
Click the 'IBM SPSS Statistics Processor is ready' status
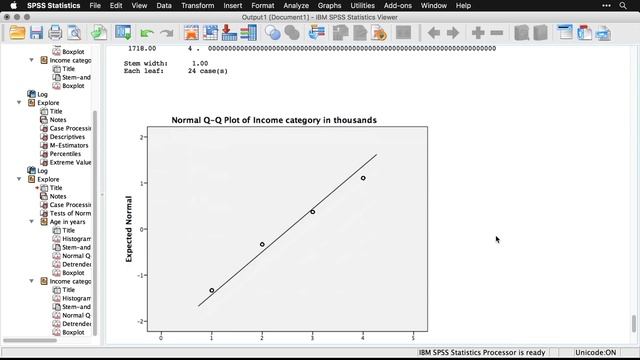pyautogui.click(x=482, y=352)
